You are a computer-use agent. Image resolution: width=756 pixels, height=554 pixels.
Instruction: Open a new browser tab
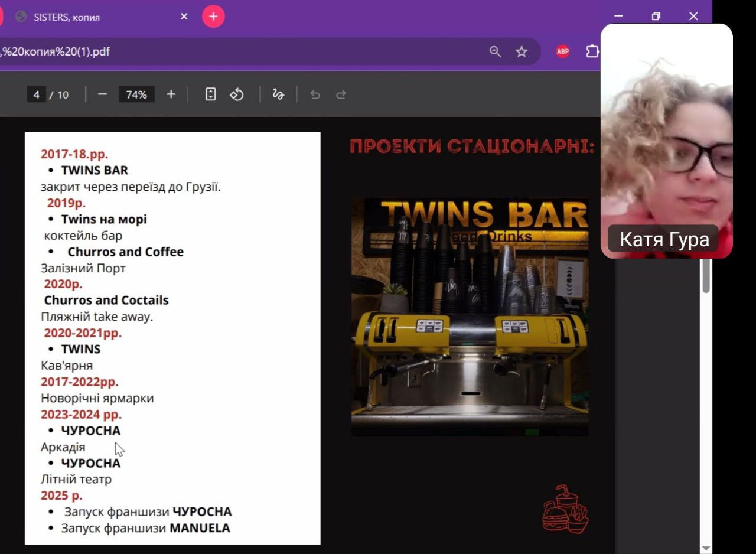(x=213, y=17)
